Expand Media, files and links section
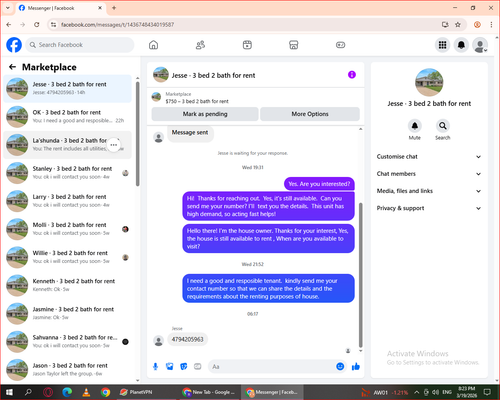This screenshot has height=400, width=500. [x=429, y=191]
